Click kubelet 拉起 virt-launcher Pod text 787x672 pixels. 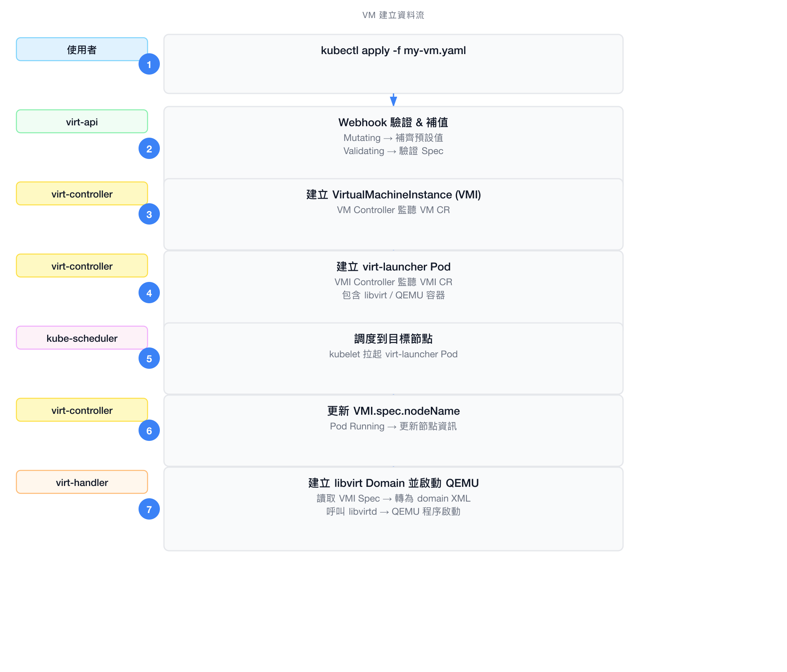point(393,354)
